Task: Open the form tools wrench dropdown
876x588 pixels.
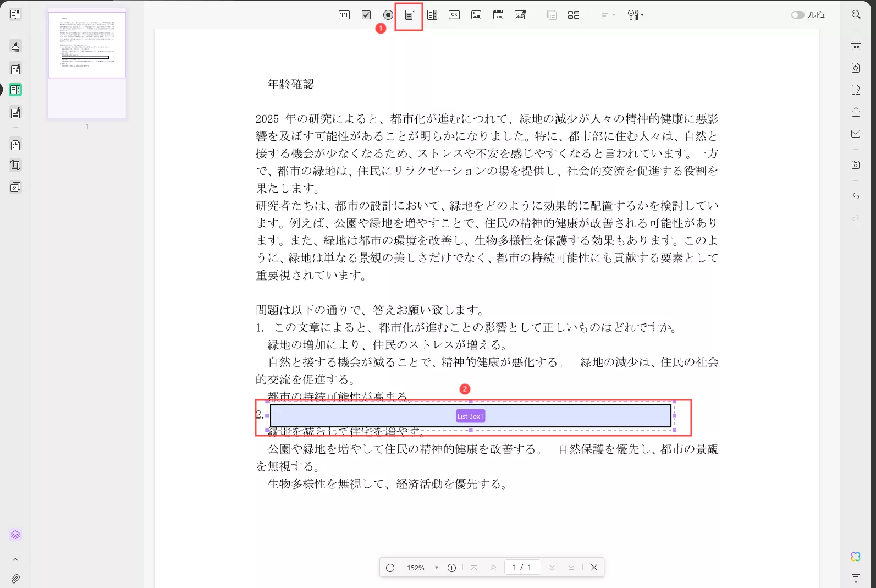Action: [x=636, y=15]
